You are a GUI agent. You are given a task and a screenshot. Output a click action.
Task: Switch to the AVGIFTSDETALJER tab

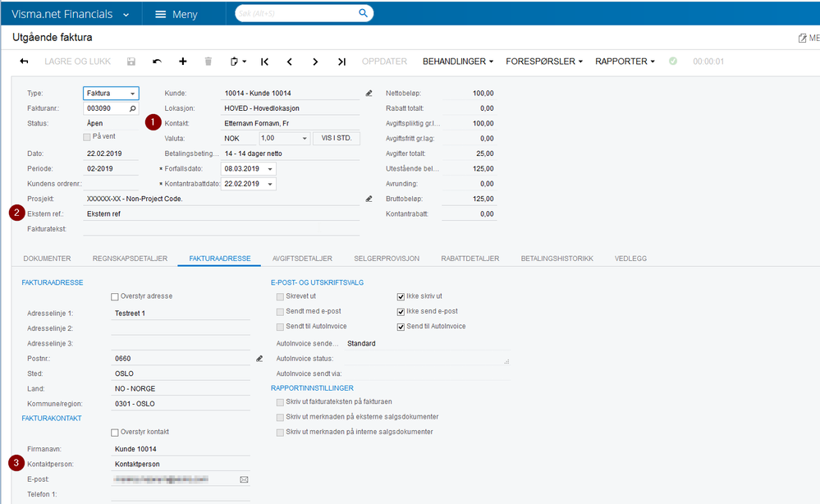pyautogui.click(x=302, y=259)
